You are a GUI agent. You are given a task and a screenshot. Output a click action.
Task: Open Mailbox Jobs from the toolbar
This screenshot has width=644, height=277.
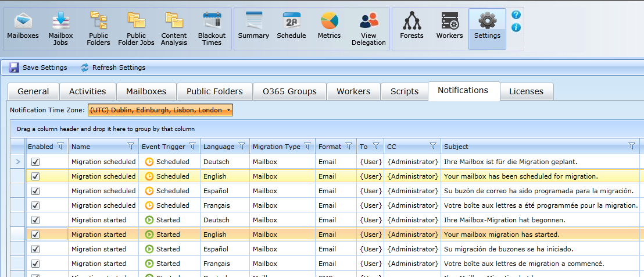tap(60, 27)
